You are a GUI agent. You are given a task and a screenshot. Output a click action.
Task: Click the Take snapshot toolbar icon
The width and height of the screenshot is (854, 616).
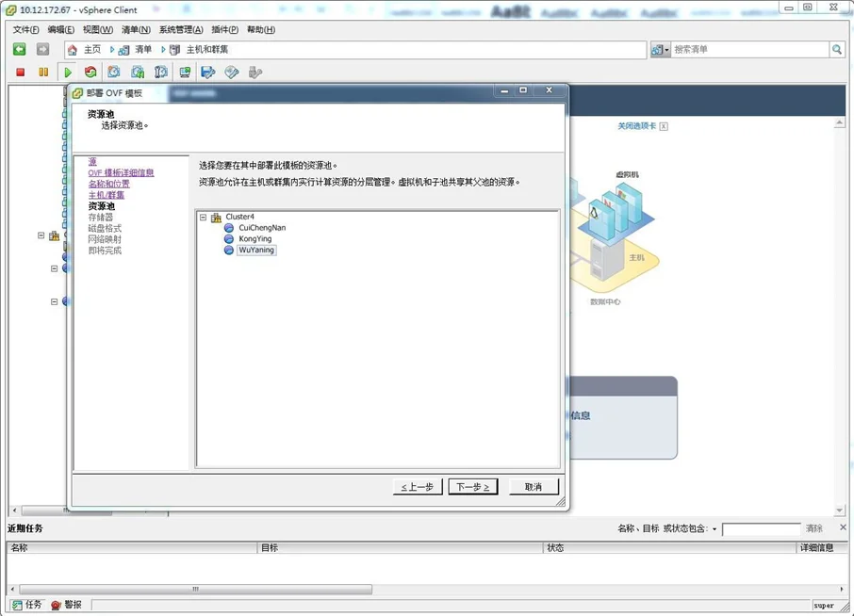[x=114, y=72]
